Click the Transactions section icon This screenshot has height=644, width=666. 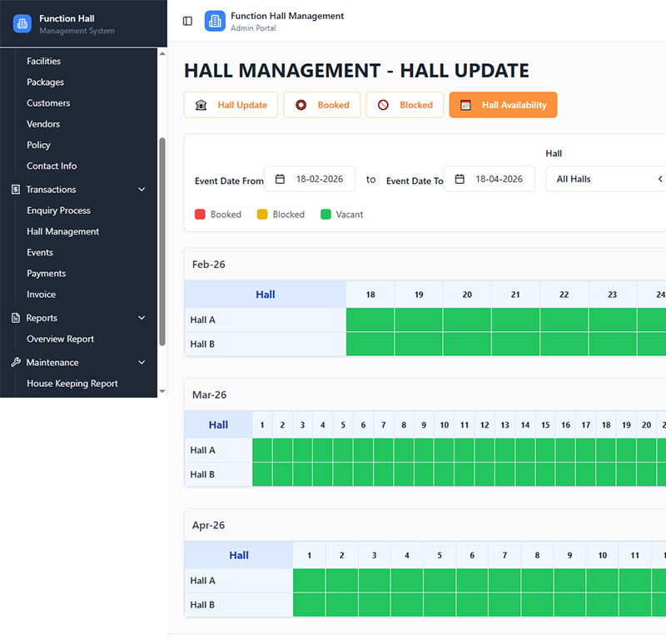click(x=16, y=190)
